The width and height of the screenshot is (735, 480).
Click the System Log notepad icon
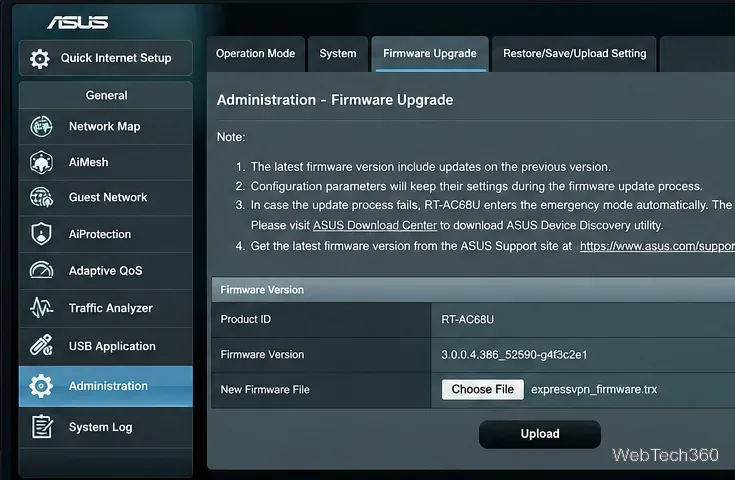[x=42, y=427]
